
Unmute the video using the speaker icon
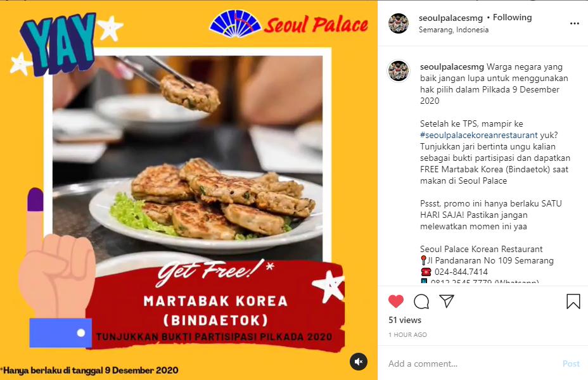click(359, 362)
